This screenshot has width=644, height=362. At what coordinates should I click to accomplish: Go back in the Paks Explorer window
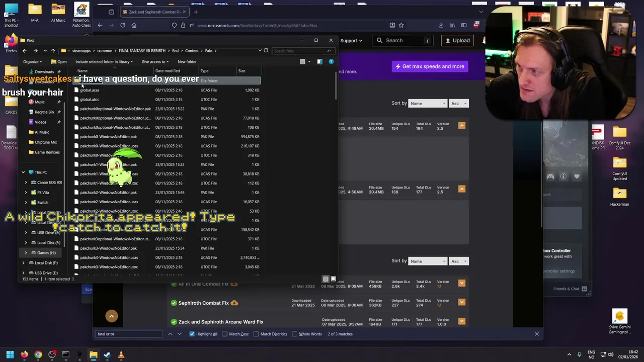25,51
